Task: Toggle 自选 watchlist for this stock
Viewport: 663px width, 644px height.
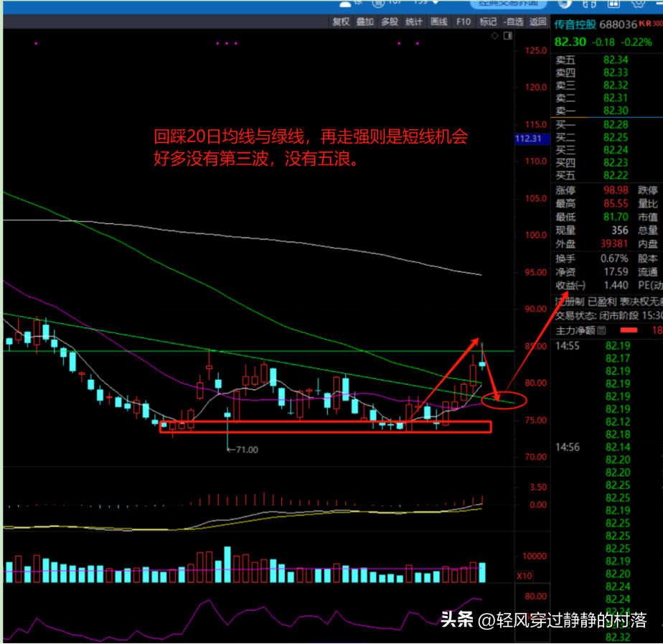Action: coord(513,22)
